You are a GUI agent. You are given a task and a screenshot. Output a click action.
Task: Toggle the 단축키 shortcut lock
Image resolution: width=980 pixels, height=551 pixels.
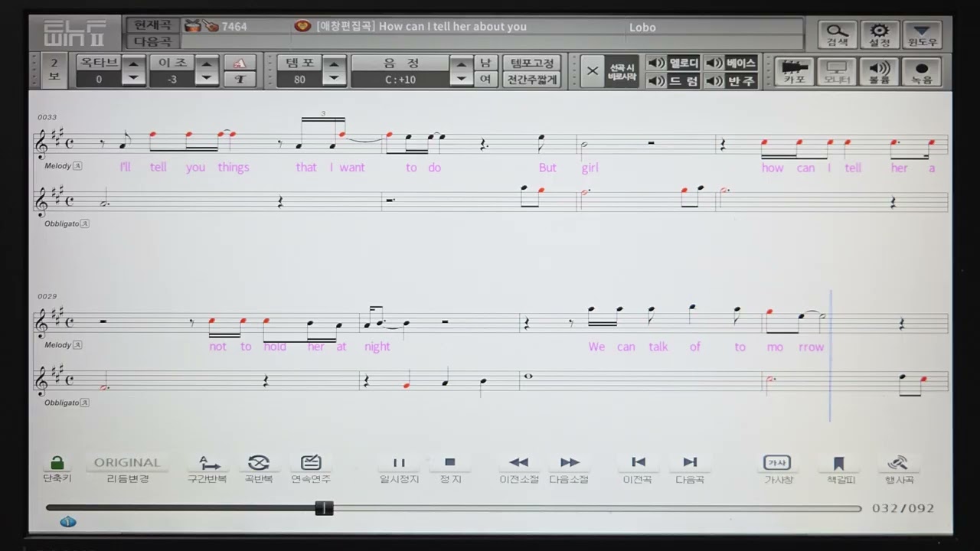[57, 469]
